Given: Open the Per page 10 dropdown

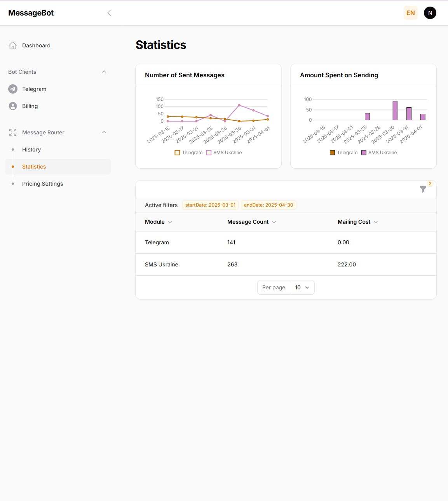Looking at the screenshot, I should [x=302, y=287].
